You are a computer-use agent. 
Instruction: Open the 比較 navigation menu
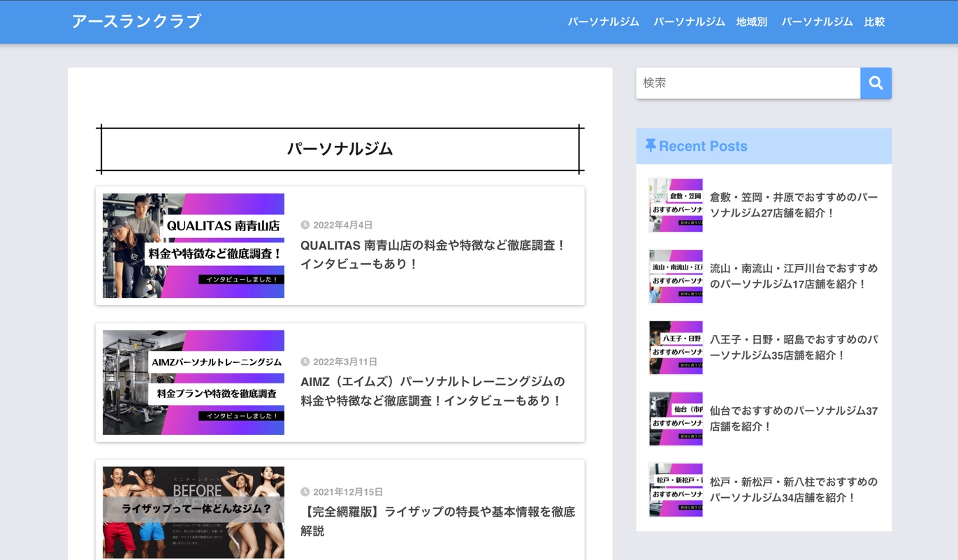pyautogui.click(x=874, y=22)
